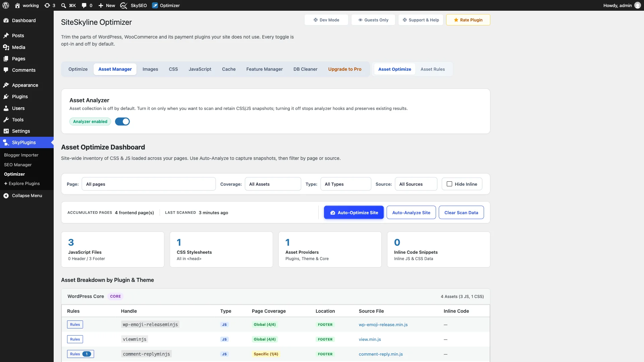Screen dimensions: 644x362
Task: Click the Users icon in sidebar
Action: coord(6,108)
